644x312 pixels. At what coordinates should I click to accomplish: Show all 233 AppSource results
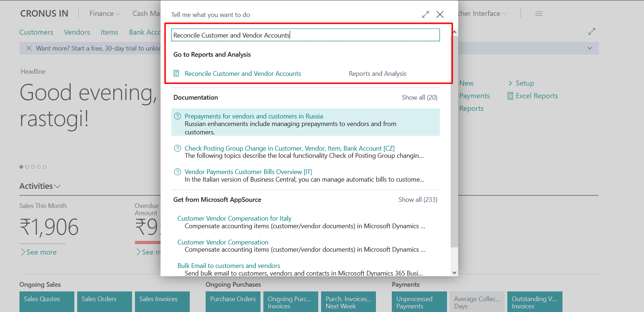pos(418,200)
